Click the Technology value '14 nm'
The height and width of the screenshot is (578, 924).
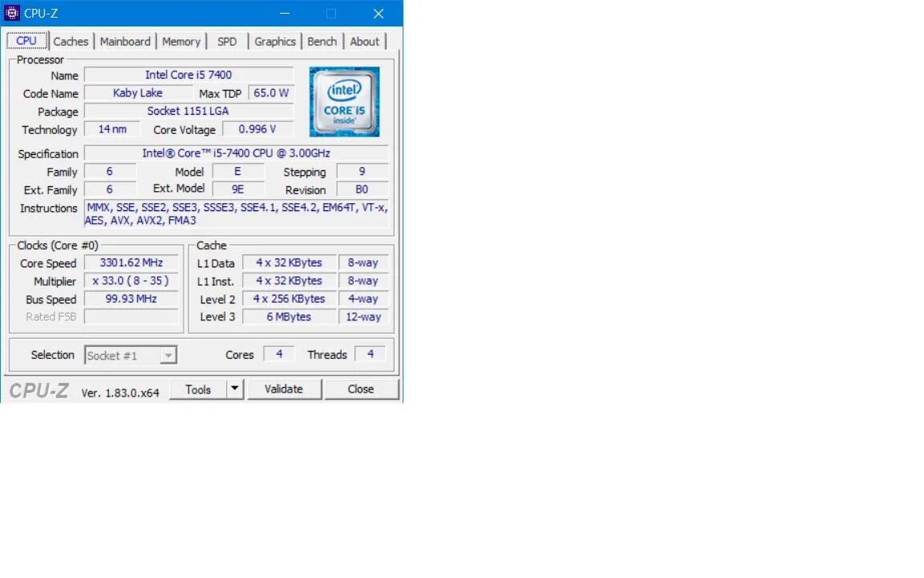112,129
